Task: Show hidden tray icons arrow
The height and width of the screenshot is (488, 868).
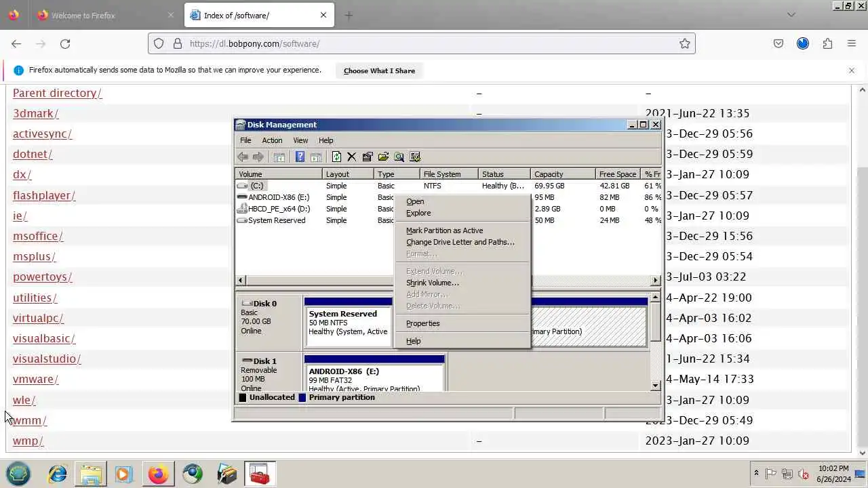Action: 756,474
